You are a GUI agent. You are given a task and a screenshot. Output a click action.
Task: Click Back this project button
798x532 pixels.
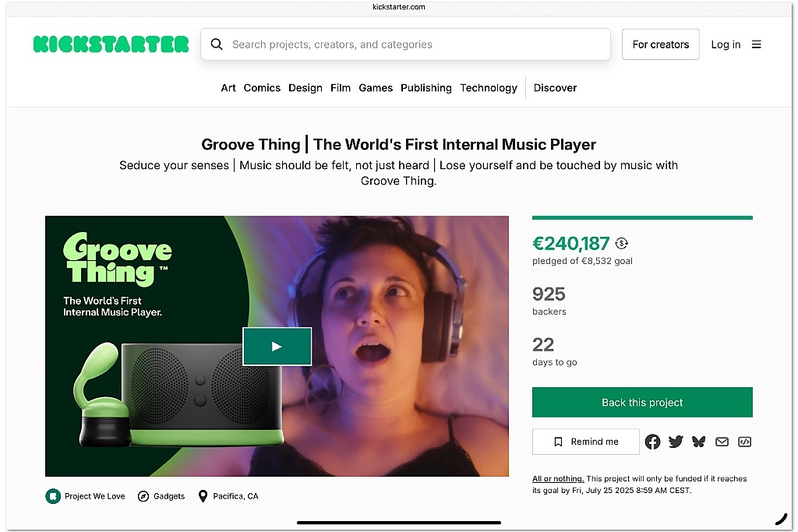click(642, 402)
